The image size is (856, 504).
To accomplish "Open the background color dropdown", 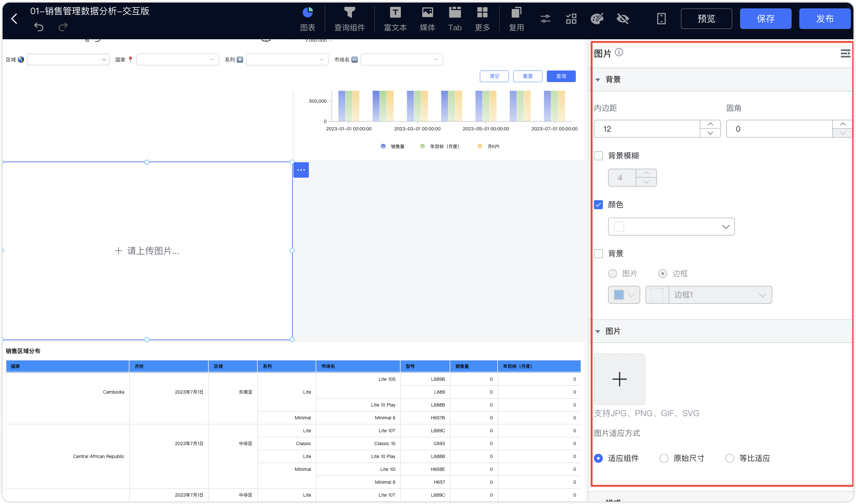I will point(671,227).
